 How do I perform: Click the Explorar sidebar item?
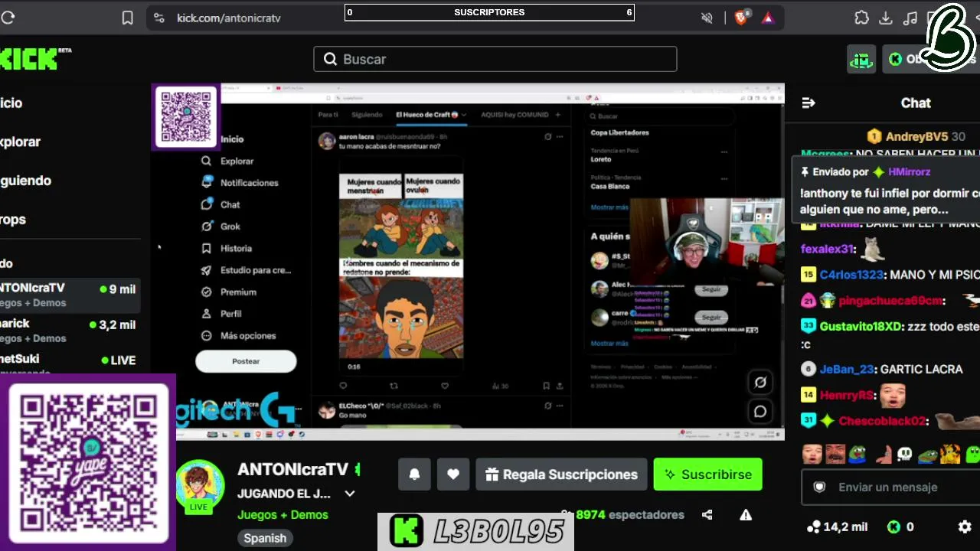[20, 142]
